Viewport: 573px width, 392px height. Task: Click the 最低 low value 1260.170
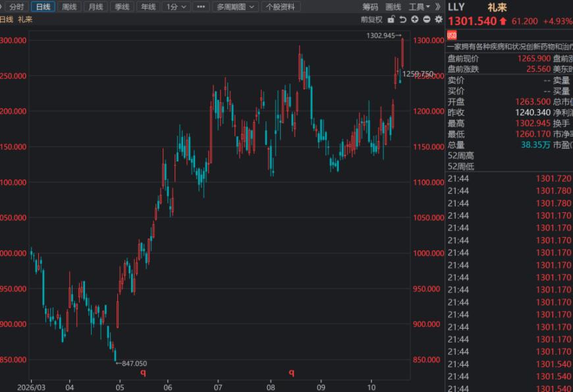532,134
